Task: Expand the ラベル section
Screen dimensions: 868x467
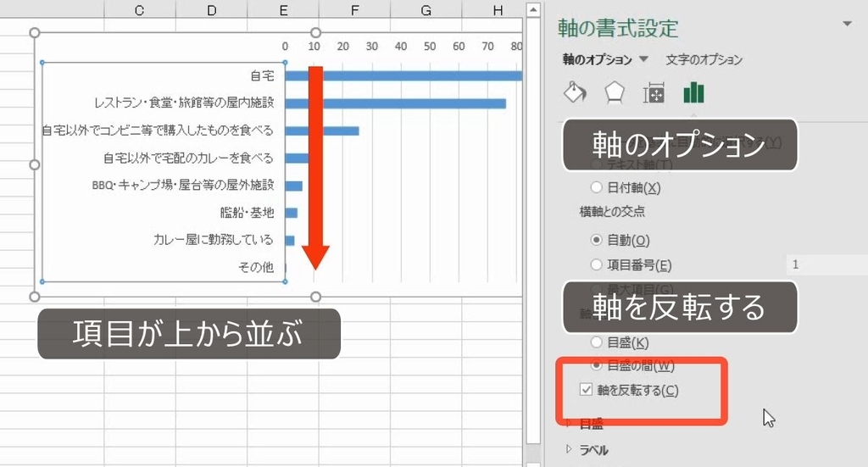Action: tap(569, 449)
